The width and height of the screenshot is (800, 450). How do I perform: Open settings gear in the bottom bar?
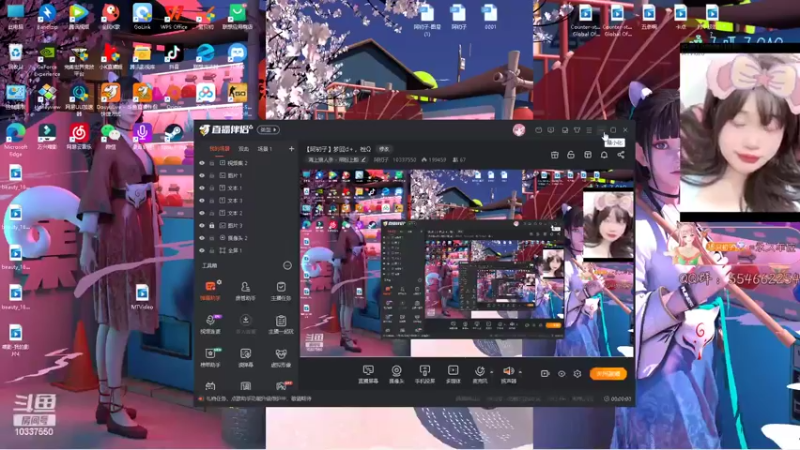(577, 373)
